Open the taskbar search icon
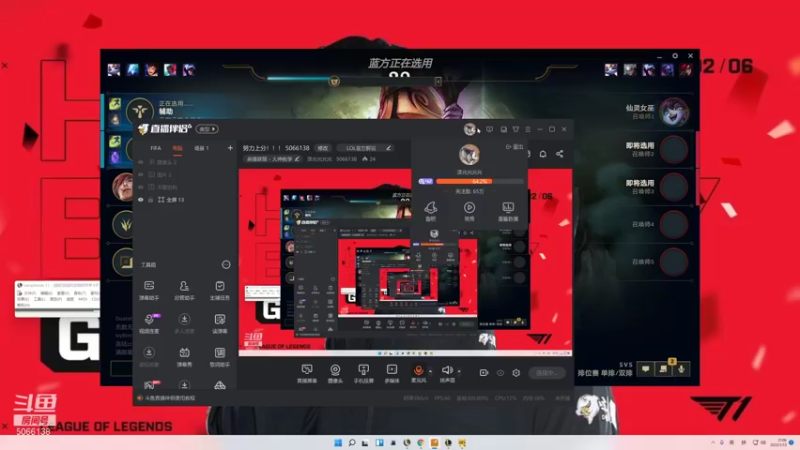The image size is (800, 450). click(352, 442)
